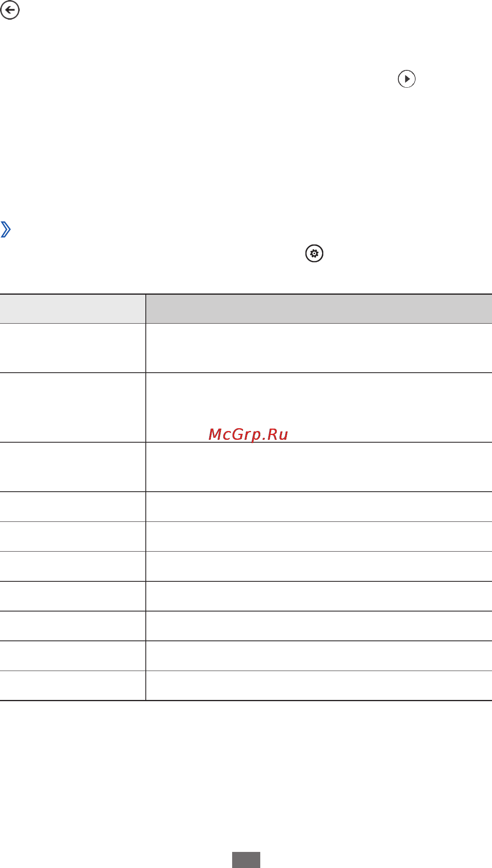The height and width of the screenshot is (868, 492).
Task: Click the fourth table row's right cell
Action: [319, 507]
